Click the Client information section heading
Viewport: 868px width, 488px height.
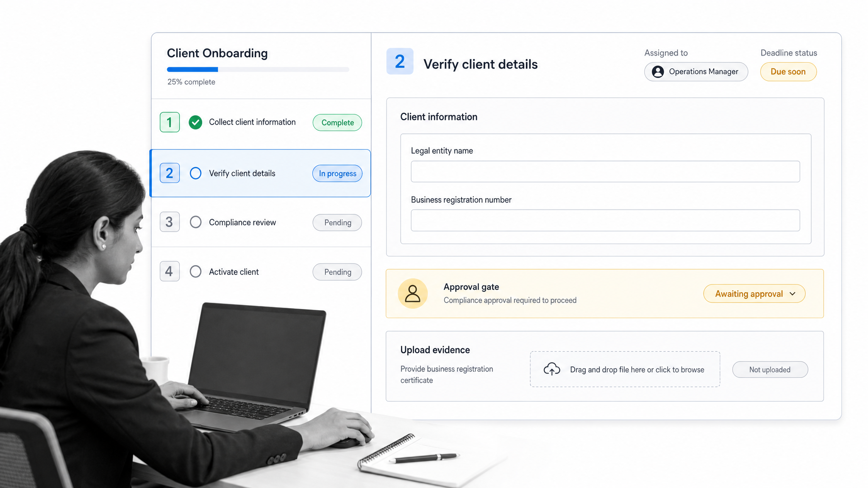(439, 117)
